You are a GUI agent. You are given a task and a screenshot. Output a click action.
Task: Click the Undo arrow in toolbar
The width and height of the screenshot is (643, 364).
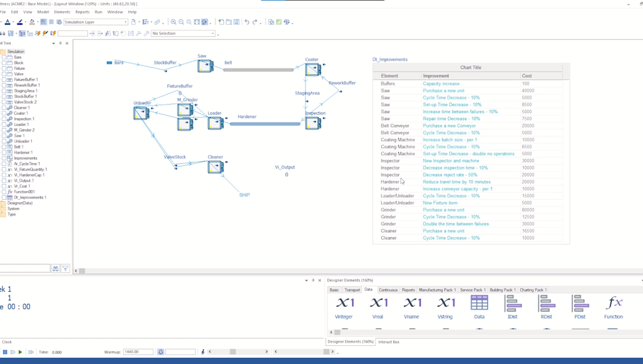[247, 22]
